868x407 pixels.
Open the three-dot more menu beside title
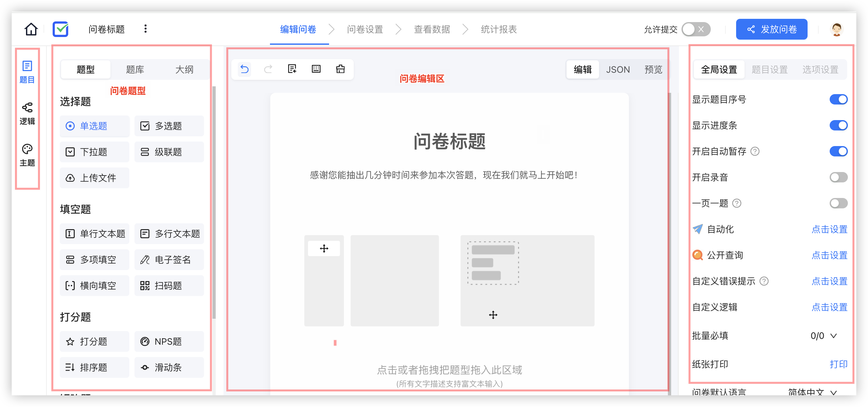point(146,29)
